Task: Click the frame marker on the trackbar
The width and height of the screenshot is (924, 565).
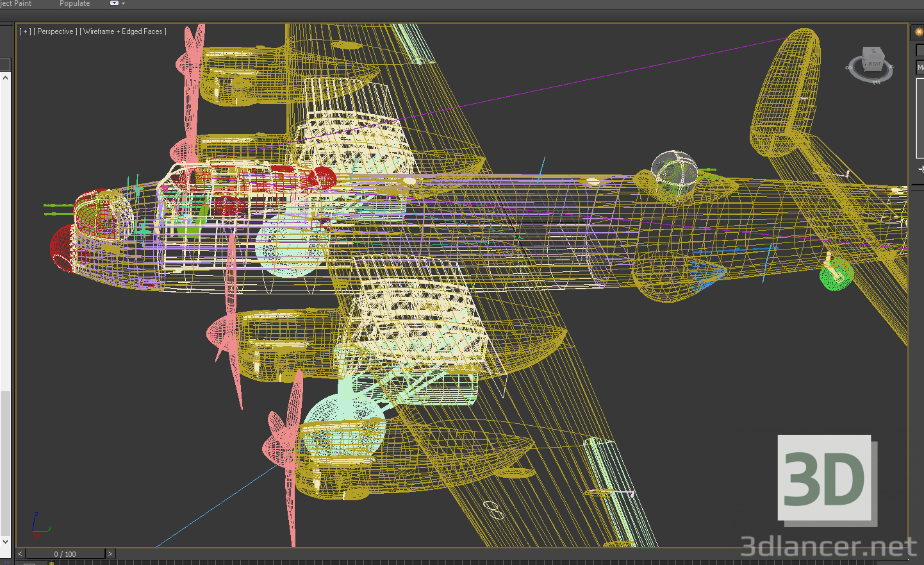Action: tap(51, 563)
